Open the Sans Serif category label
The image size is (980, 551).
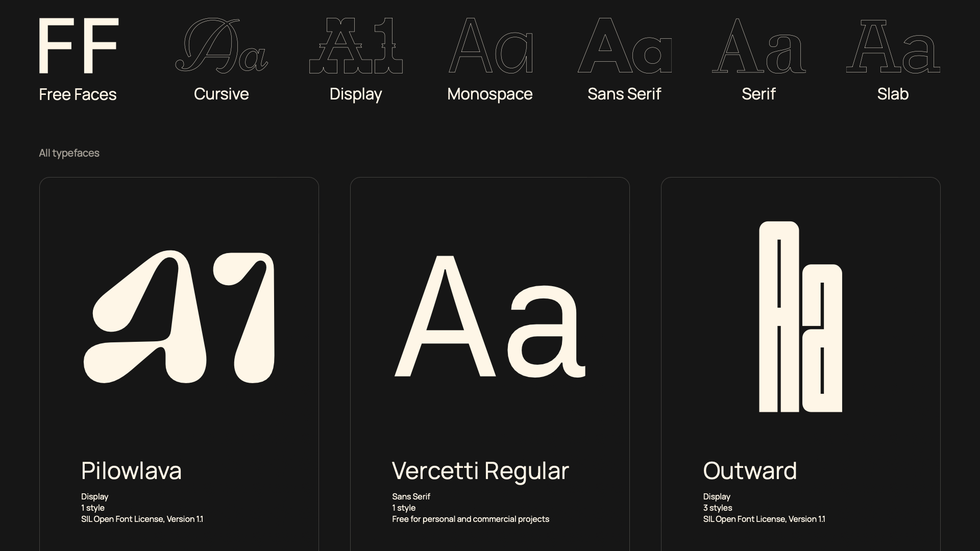pos(624,94)
